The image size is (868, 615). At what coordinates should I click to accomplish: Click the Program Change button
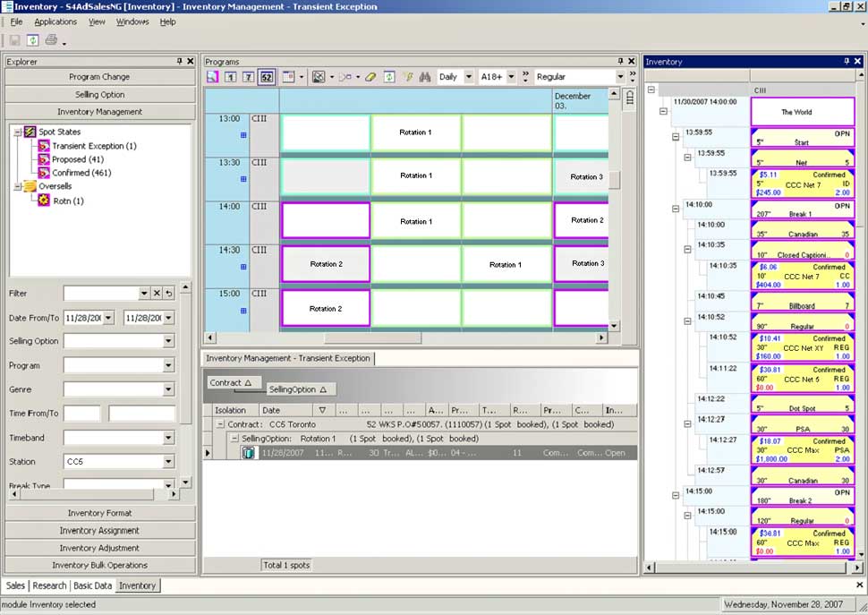(x=99, y=77)
